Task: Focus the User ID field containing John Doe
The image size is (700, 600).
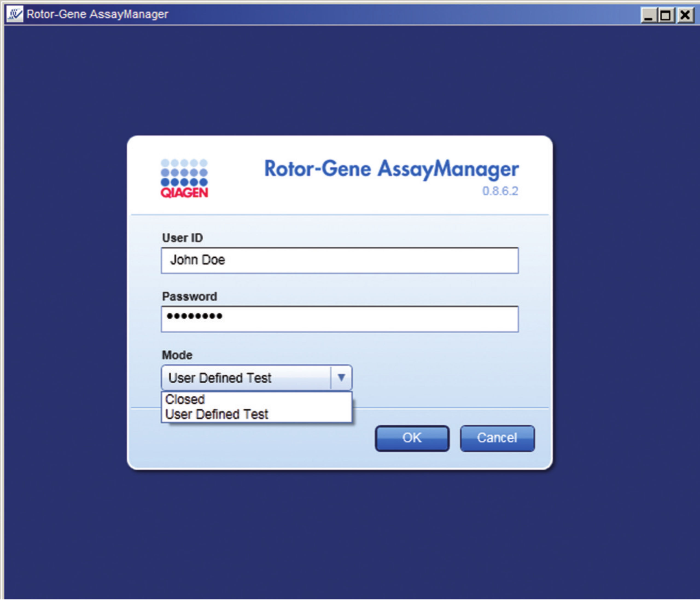Action: click(340, 260)
